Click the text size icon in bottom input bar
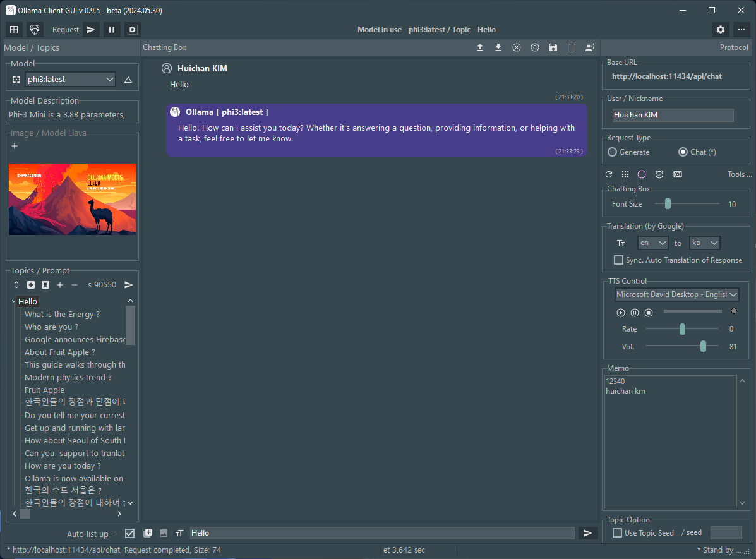Viewport: 756px width, 559px height. (x=179, y=533)
